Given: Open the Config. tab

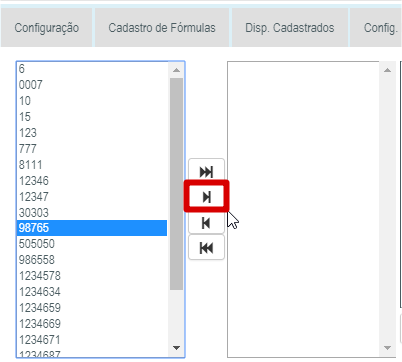Looking at the screenshot, I should tap(380, 28).
